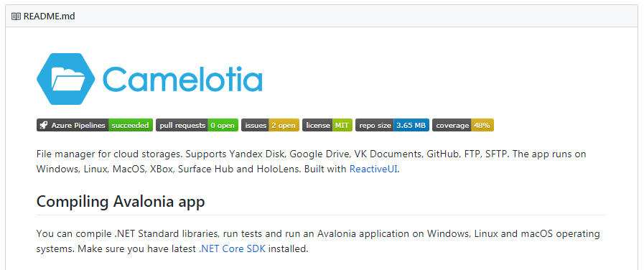Open the pull requests 0 open badge

pos(197,126)
